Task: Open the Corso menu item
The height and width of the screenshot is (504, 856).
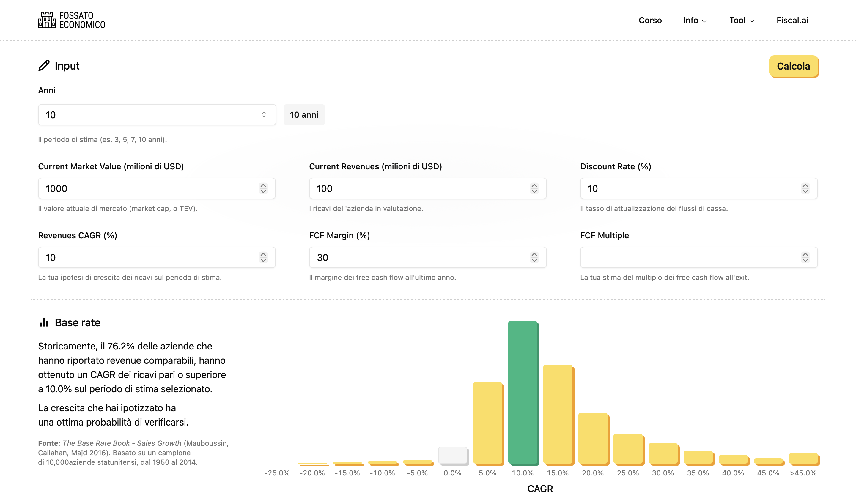Action: 650,21
